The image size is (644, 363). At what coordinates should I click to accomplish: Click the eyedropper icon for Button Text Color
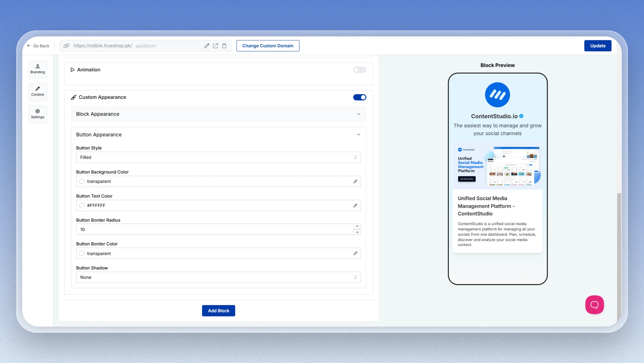pos(355,206)
